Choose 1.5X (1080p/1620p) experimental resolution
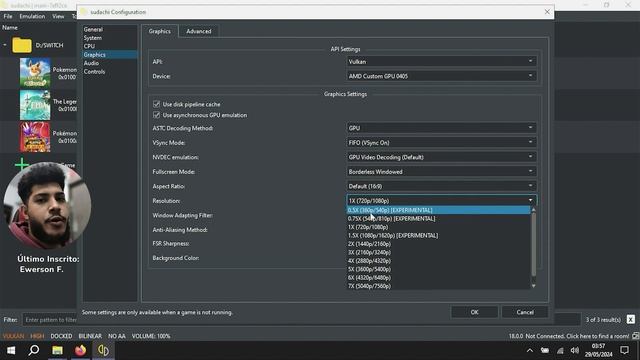 click(x=438, y=236)
